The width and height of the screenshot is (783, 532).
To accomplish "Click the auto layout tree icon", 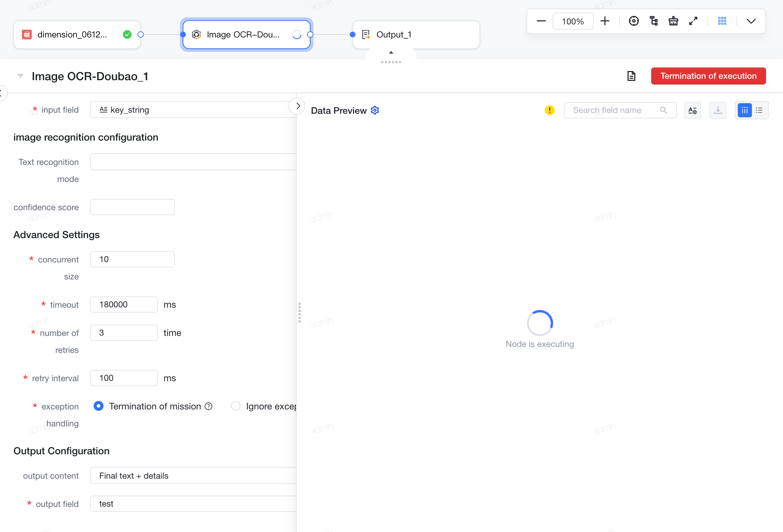I will point(654,21).
